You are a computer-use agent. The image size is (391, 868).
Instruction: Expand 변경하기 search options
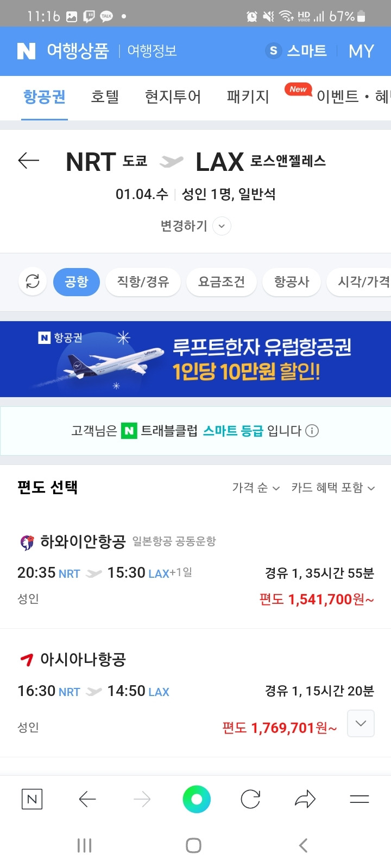click(195, 226)
